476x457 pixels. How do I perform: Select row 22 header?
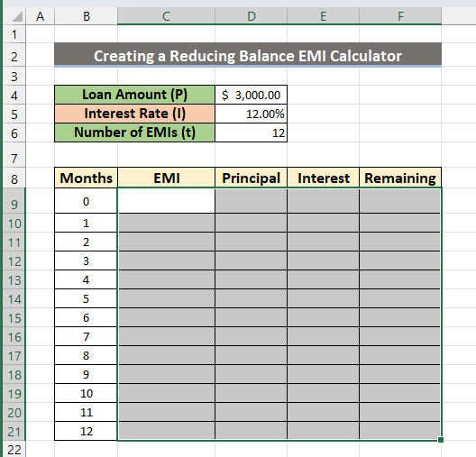tap(14, 449)
